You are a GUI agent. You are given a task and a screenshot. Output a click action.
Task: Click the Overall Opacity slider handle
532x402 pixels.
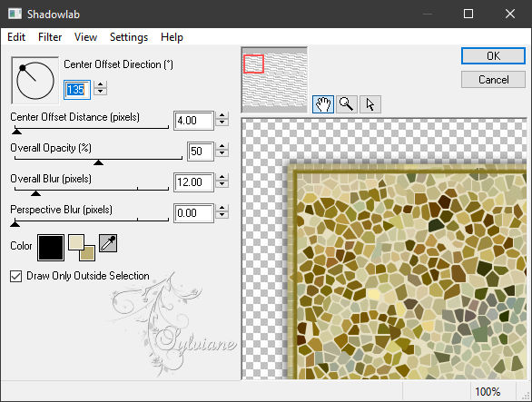pyautogui.click(x=98, y=162)
